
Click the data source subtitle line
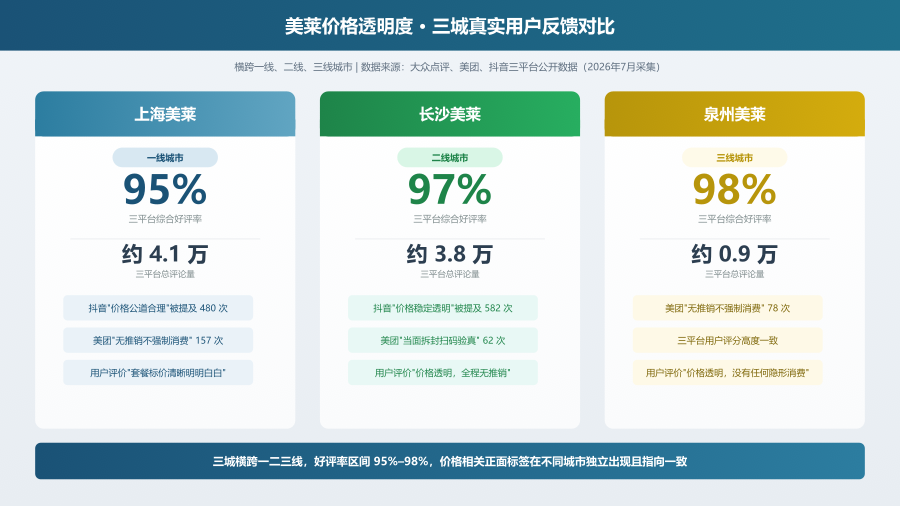[447, 67]
